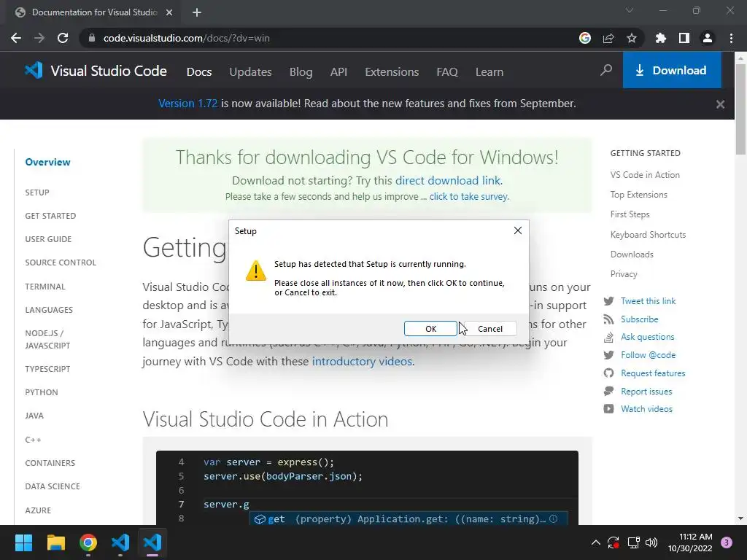Show hidden tray icons chevron
The width and height of the screenshot is (747, 560).
pos(595,542)
